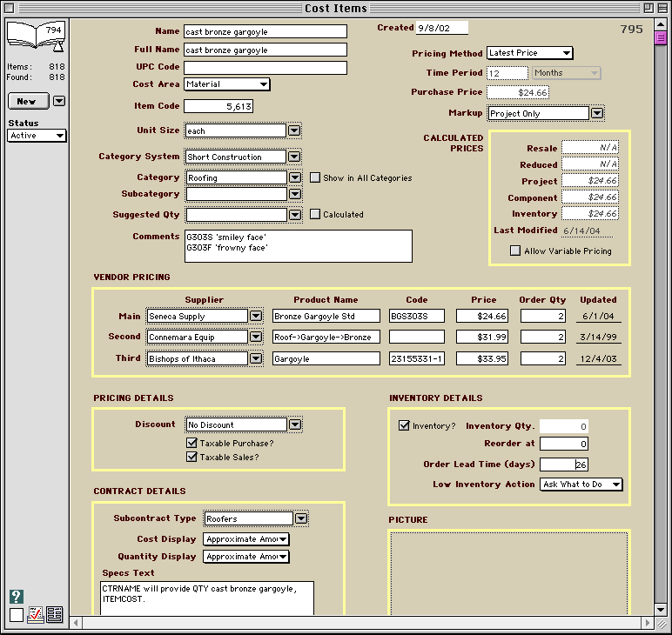Open Main supplier dropdown for Seneca Supply
Image resolution: width=672 pixels, height=635 pixels.
(256, 316)
